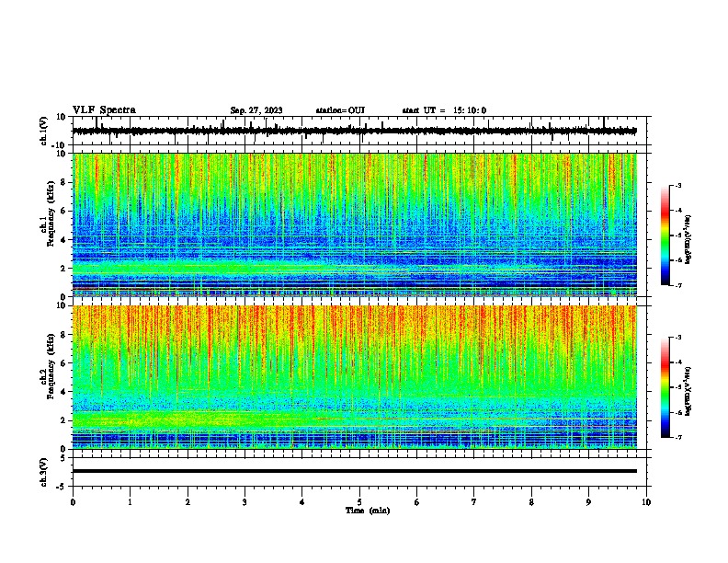Click time-axis tick label "1"

click(130, 502)
